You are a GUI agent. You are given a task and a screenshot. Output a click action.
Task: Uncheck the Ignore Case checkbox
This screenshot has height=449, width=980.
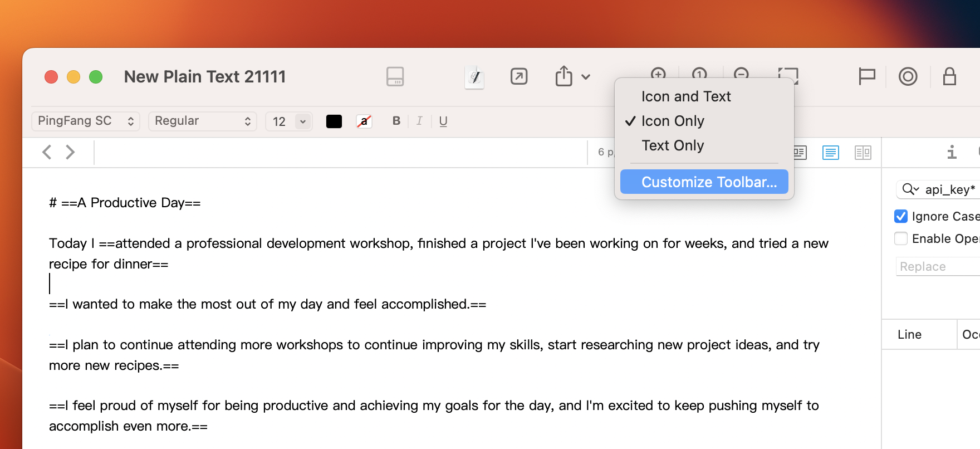[900, 216]
